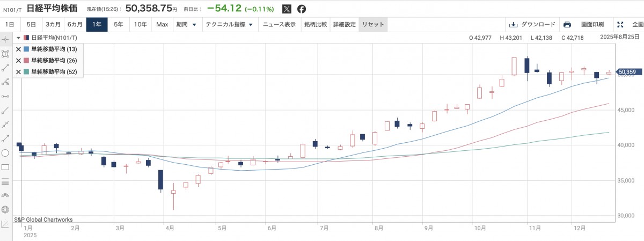Remove the 単純移動平均 (26) indicator
Image resolution: width=644 pixels, height=241 pixels.
[x=18, y=61]
